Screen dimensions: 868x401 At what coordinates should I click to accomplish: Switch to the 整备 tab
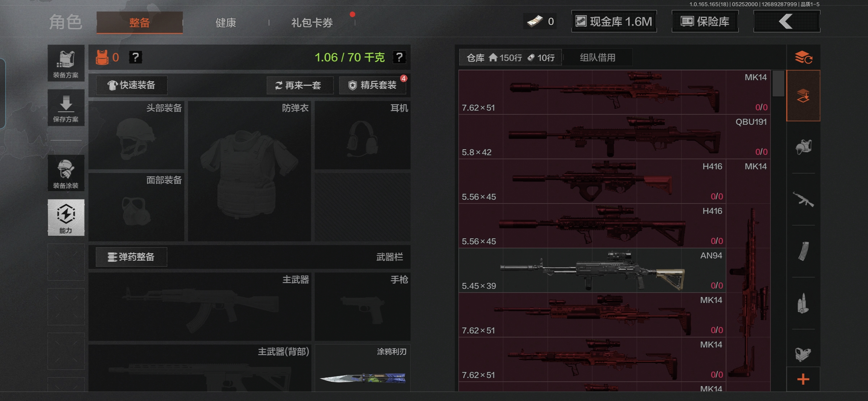[139, 22]
